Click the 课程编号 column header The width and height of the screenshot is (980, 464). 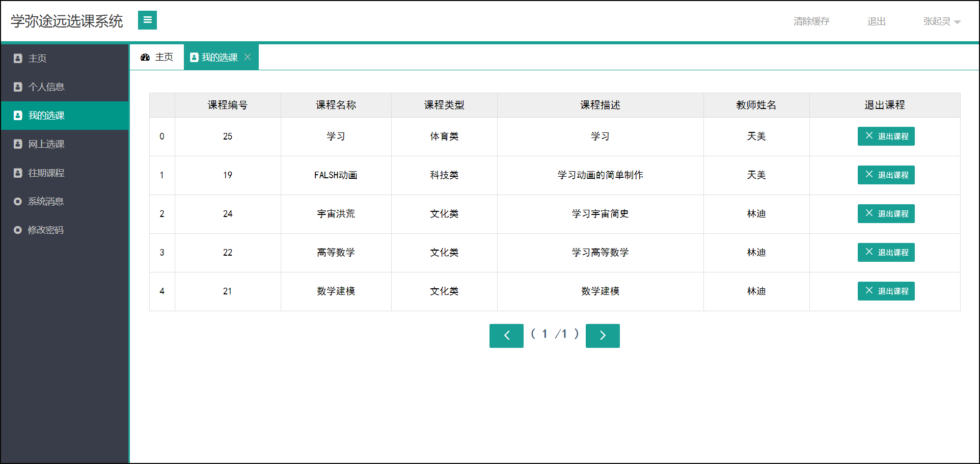point(227,105)
